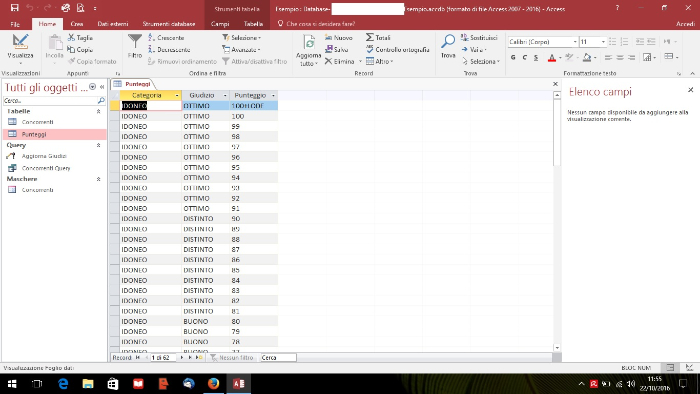Align text left in formatting group

click(x=608, y=57)
